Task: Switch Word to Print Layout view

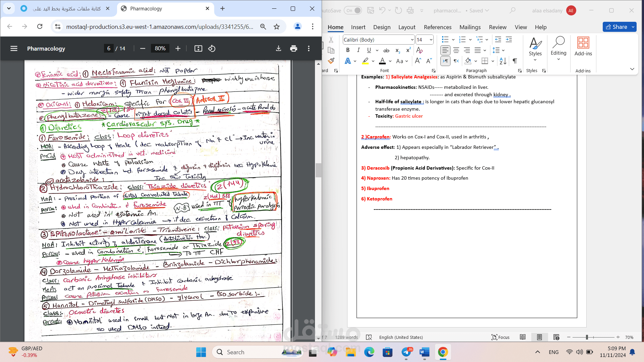Action: [x=539, y=337]
